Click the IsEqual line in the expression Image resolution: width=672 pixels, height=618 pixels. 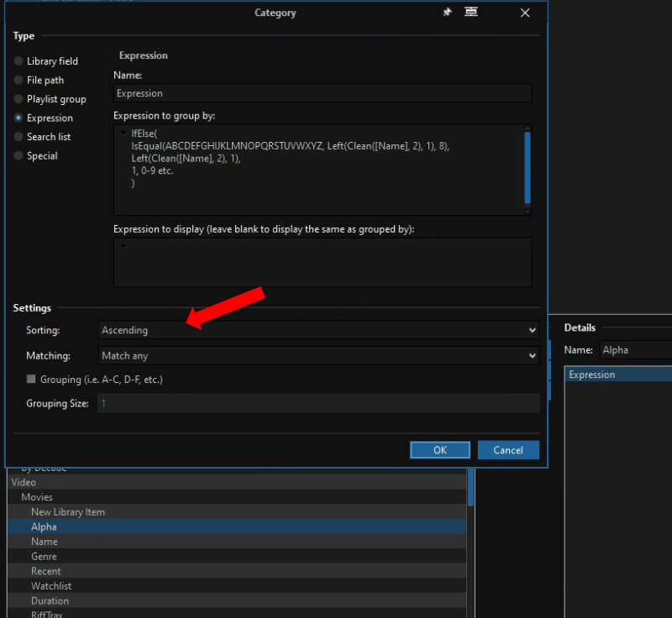[290, 146]
